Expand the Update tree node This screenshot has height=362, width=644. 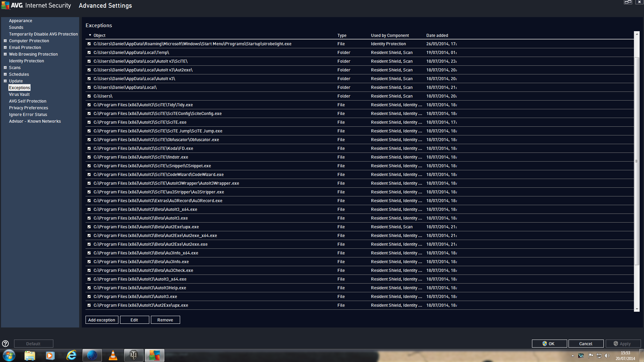pos(5,81)
